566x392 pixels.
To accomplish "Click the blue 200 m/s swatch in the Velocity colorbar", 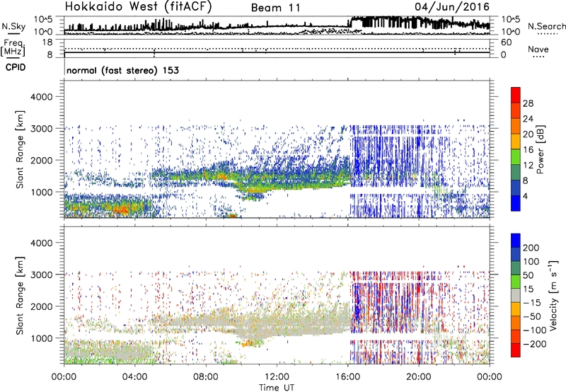I will pos(516,241).
